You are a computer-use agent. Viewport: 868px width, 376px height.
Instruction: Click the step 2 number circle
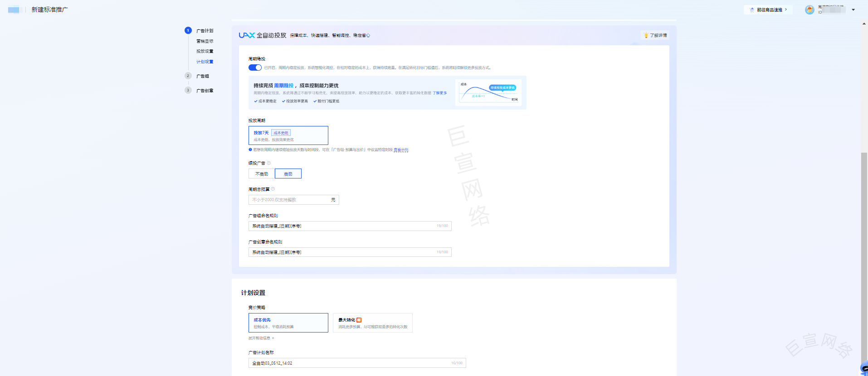point(188,76)
